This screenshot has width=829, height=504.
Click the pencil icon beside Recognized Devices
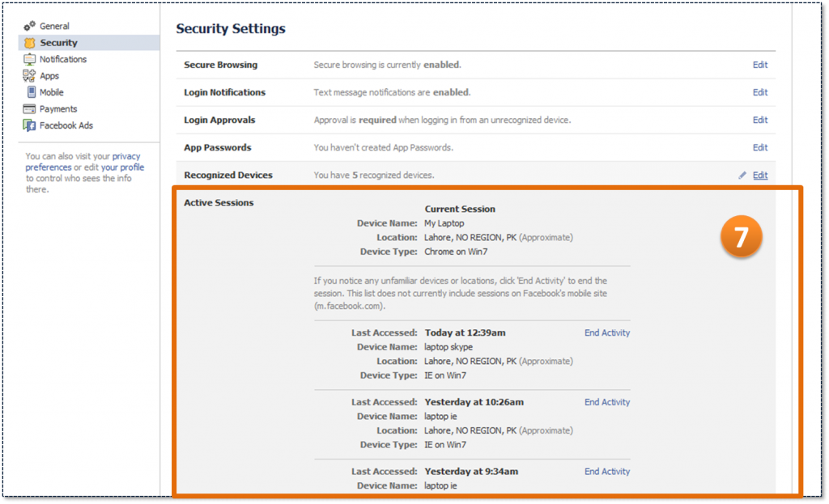742,175
